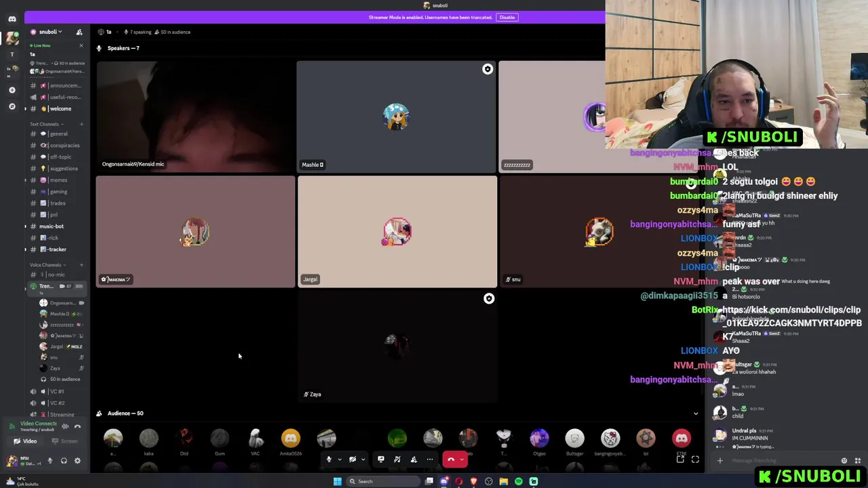Open the suggestions channel
This screenshot has height=488, width=868.
click(x=57, y=168)
